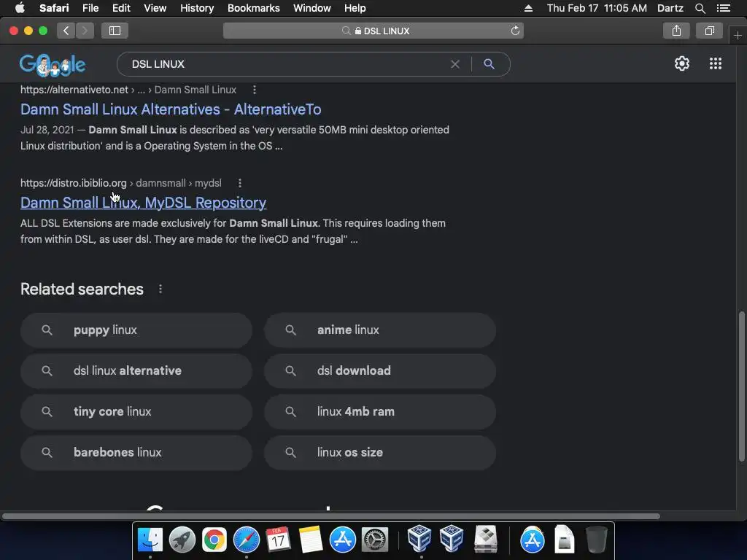Click the Dartz user name in menu bar
This screenshot has width=747, height=560.
(x=670, y=8)
